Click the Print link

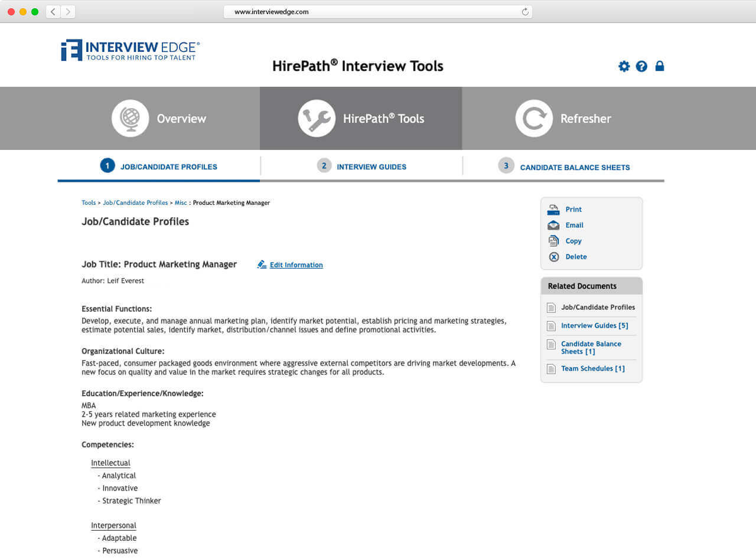pyautogui.click(x=573, y=210)
